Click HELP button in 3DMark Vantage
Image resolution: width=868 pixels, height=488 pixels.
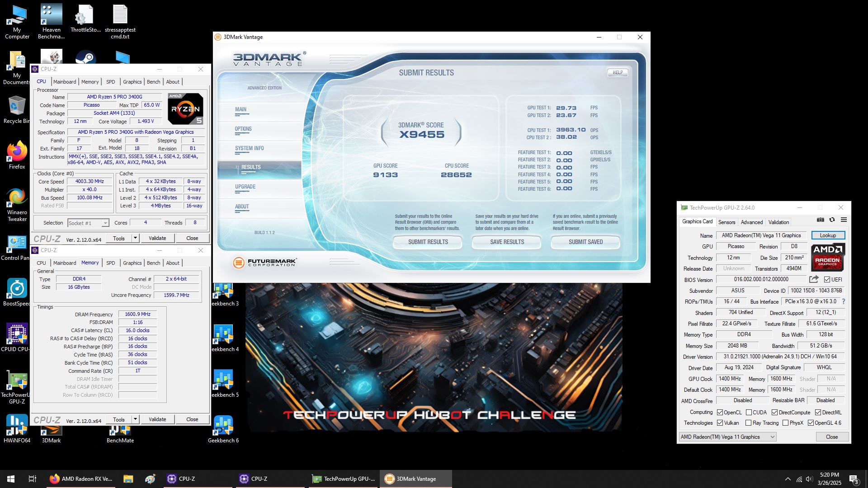coord(618,73)
